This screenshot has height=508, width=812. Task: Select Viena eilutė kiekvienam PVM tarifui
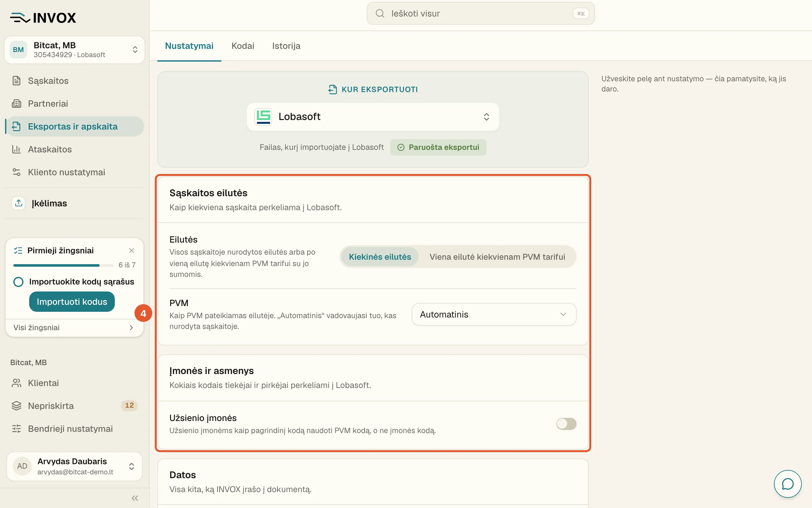(x=497, y=257)
